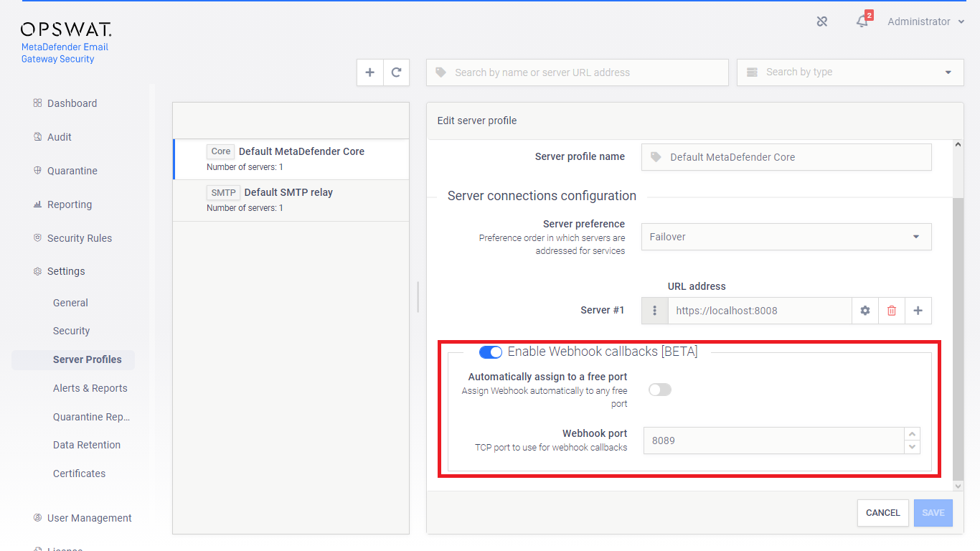Click the Server profile name field
980x551 pixels.
(x=786, y=157)
